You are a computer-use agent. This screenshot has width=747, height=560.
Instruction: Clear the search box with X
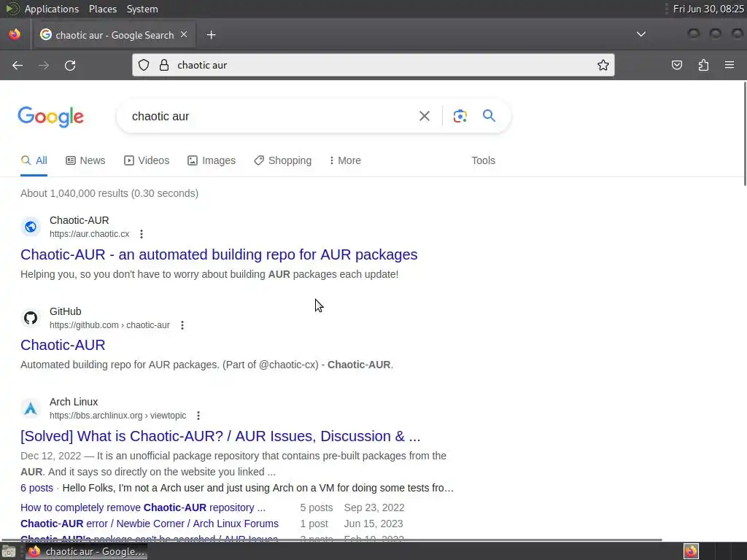[x=425, y=116]
